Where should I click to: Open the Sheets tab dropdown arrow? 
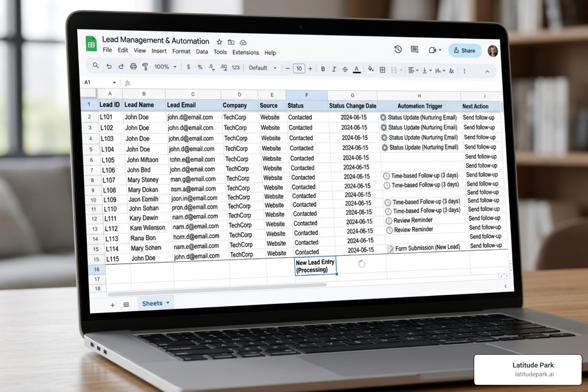(x=168, y=303)
